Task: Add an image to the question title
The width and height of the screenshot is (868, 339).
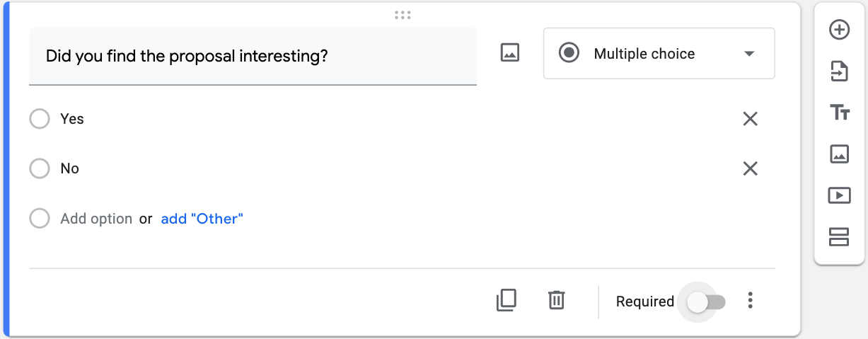Action: [x=510, y=52]
